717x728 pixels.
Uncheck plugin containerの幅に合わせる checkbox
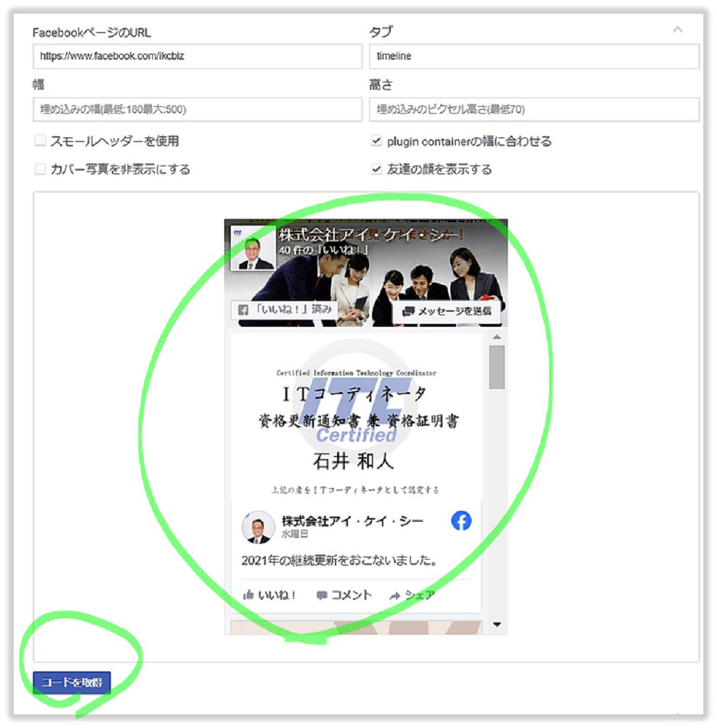(x=376, y=140)
